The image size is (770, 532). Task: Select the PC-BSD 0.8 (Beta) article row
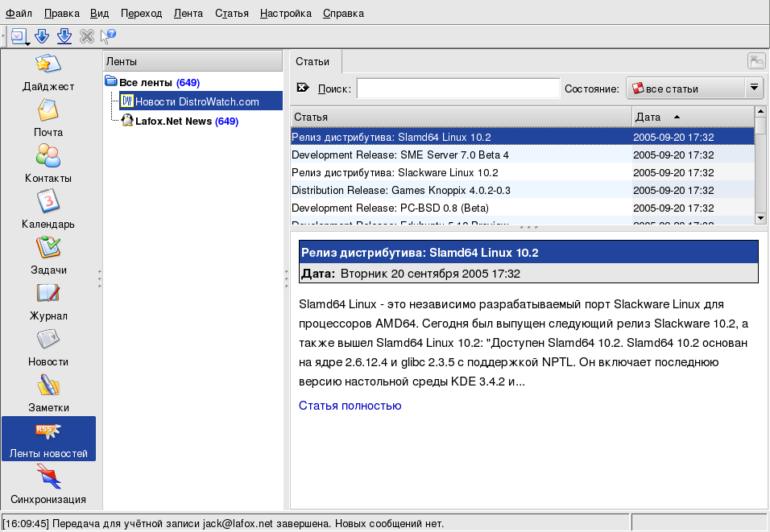click(x=523, y=208)
